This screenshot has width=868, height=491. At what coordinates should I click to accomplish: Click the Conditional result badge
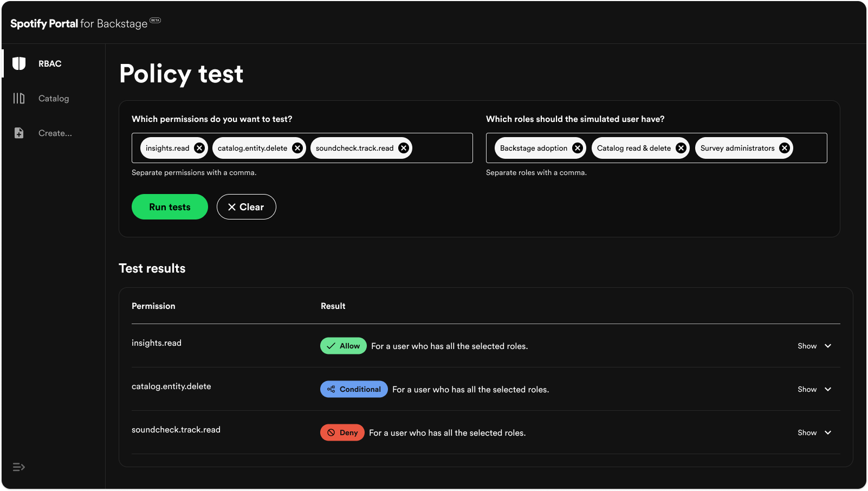(353, 389)
